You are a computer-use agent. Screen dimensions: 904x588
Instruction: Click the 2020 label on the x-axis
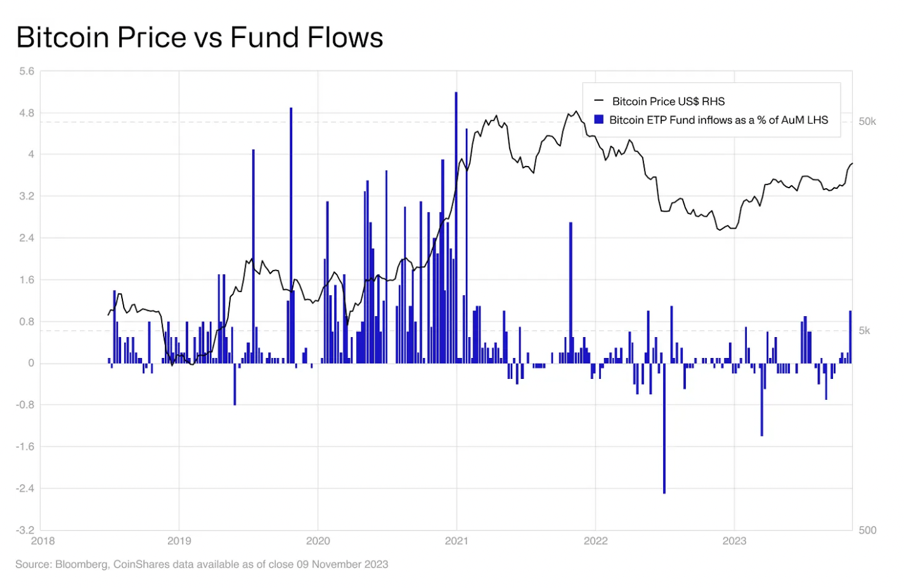[318, 541]
